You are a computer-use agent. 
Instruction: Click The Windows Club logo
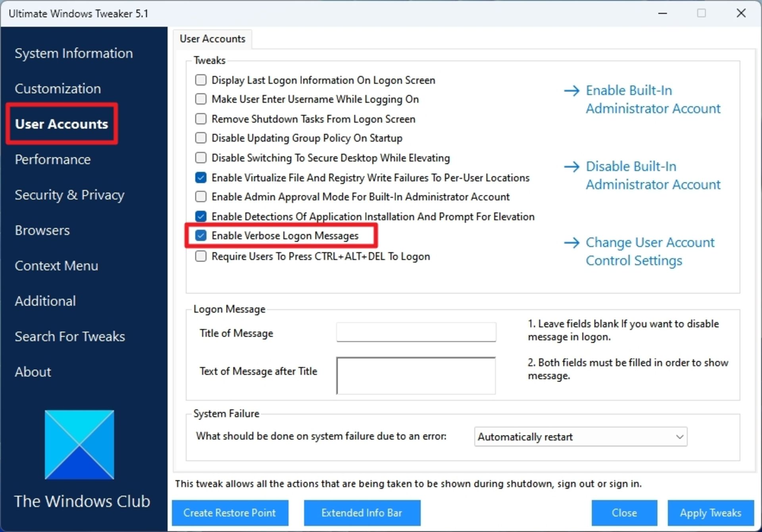click(x=79, y=444)
